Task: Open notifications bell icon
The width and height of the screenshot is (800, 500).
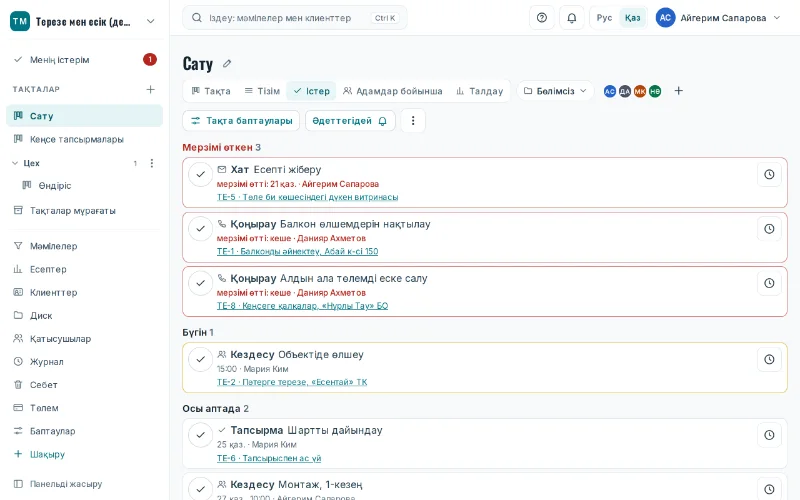Action: (572, 18)
